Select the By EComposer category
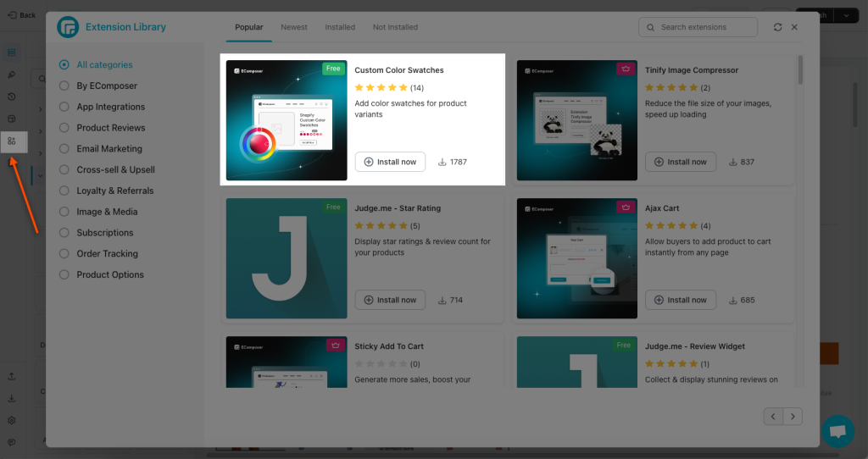 point(98,86)
